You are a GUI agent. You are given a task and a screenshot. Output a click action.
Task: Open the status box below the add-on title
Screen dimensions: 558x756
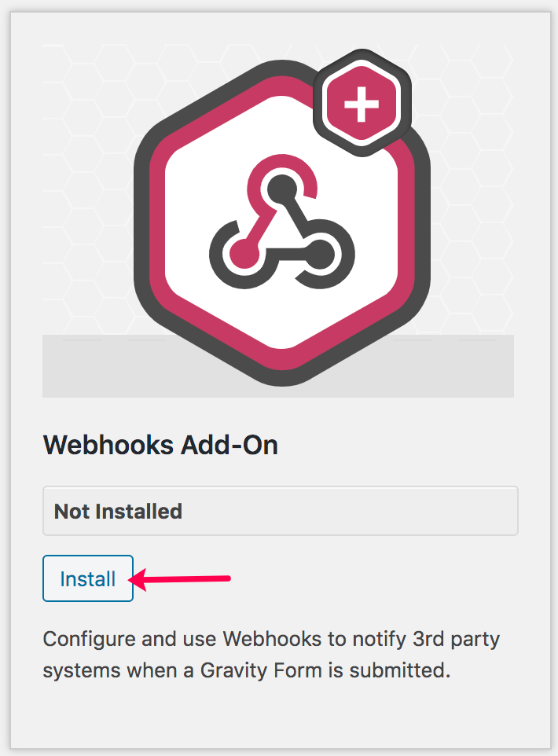(x=279, y=511)
